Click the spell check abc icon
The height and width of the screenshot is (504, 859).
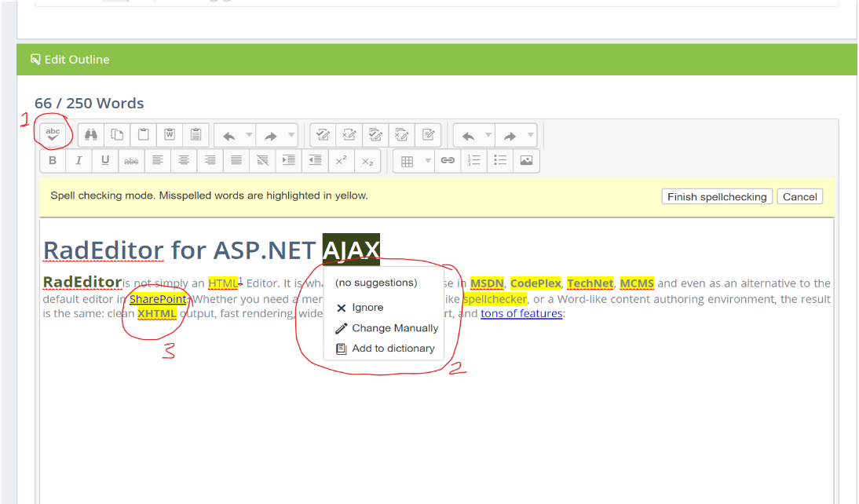53,135
